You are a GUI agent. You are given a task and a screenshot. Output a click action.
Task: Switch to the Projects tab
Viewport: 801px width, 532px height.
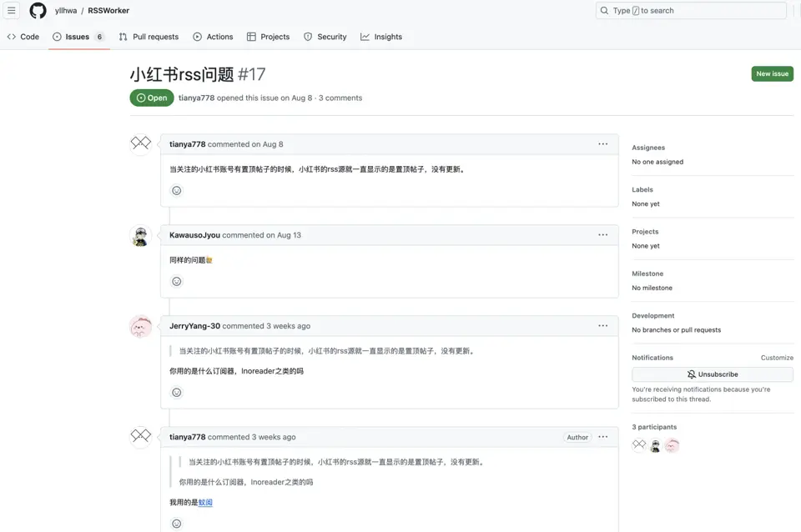tap(268, 37)
